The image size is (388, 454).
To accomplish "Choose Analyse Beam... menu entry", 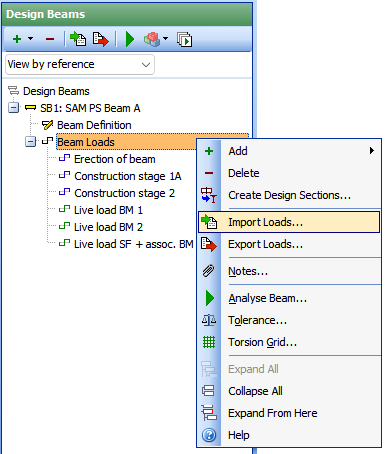I will click(x=289, y=298).
